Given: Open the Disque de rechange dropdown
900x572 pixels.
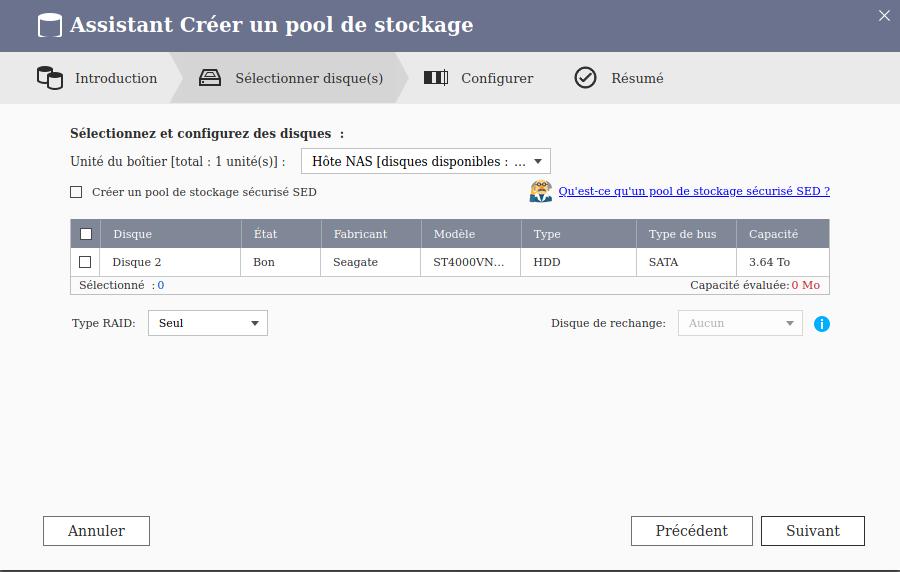Looking at the screenshot, I should coord(740,323).
